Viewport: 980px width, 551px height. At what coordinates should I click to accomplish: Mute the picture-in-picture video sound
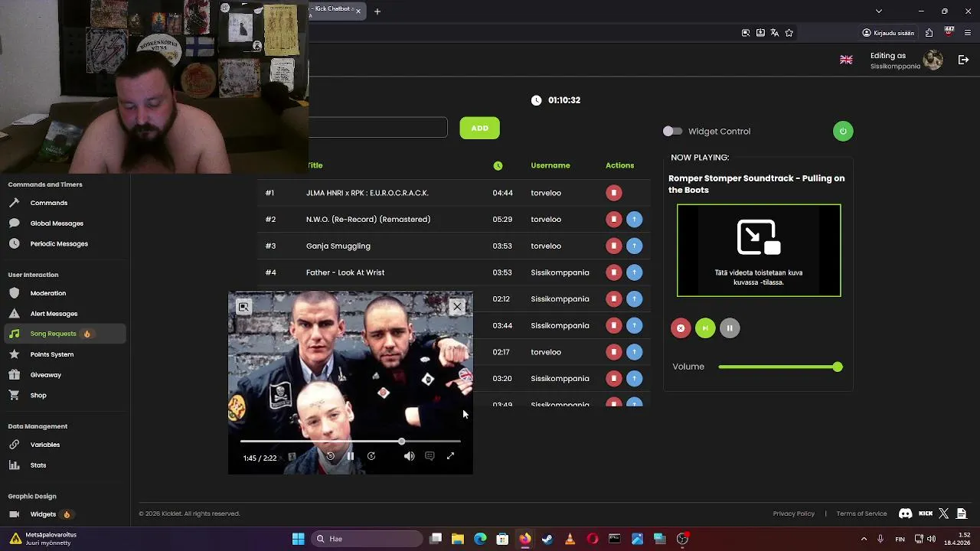pos(410,456)
